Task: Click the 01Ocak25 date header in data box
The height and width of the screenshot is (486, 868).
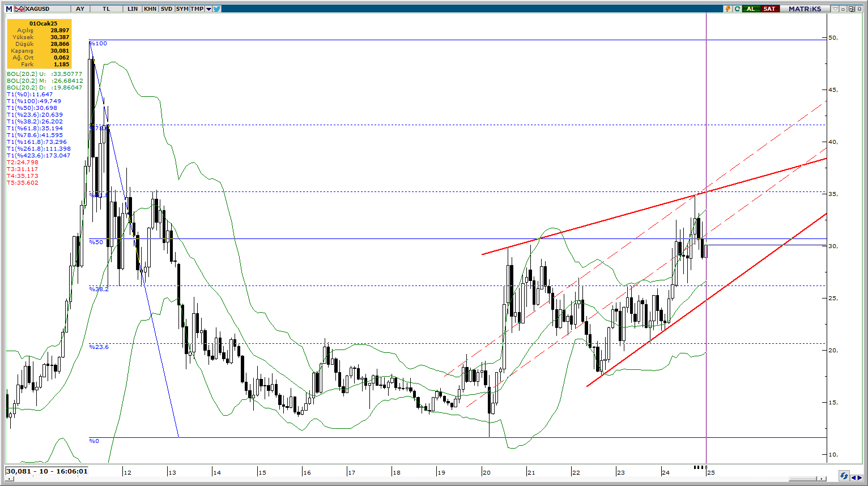Action: click(x=44, y=23)
